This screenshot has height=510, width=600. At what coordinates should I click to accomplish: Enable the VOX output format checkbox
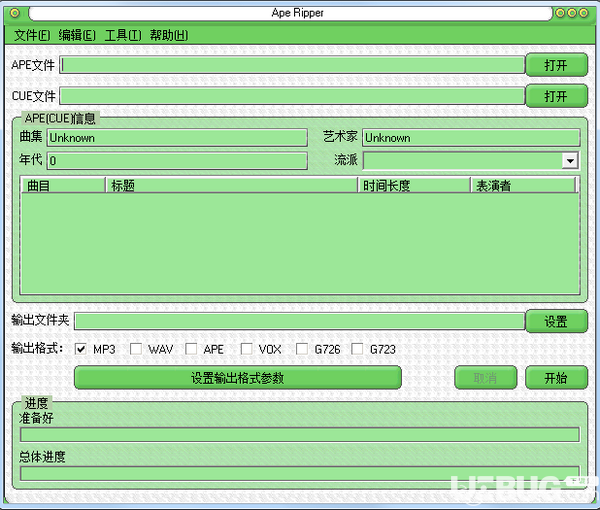(246, 349)
